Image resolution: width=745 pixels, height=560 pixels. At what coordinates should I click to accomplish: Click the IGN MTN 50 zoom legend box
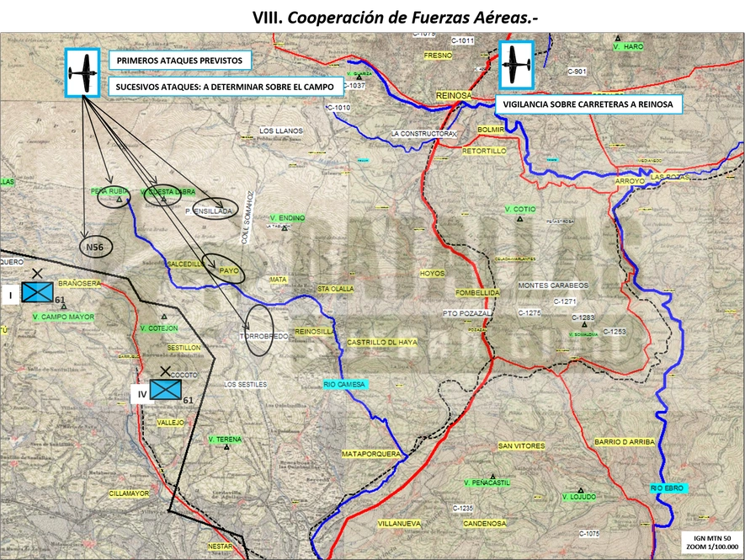[712, 542]
